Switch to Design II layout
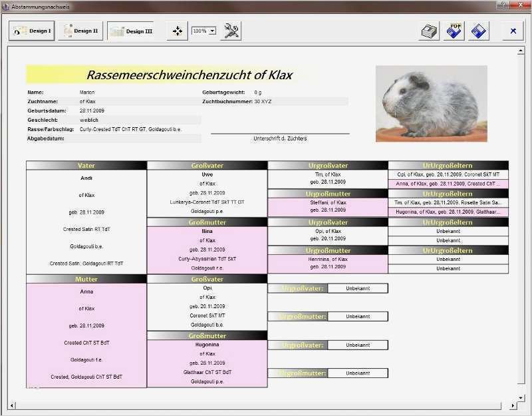 80,31
